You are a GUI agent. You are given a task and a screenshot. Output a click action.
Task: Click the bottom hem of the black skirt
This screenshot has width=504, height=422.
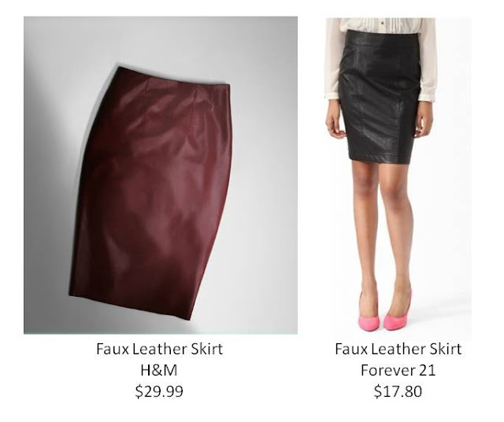[x=381, y=158]
